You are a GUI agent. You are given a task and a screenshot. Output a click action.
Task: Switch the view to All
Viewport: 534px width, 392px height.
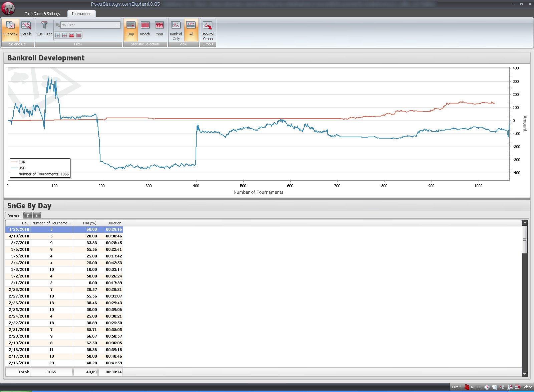[x=191, y=30]
